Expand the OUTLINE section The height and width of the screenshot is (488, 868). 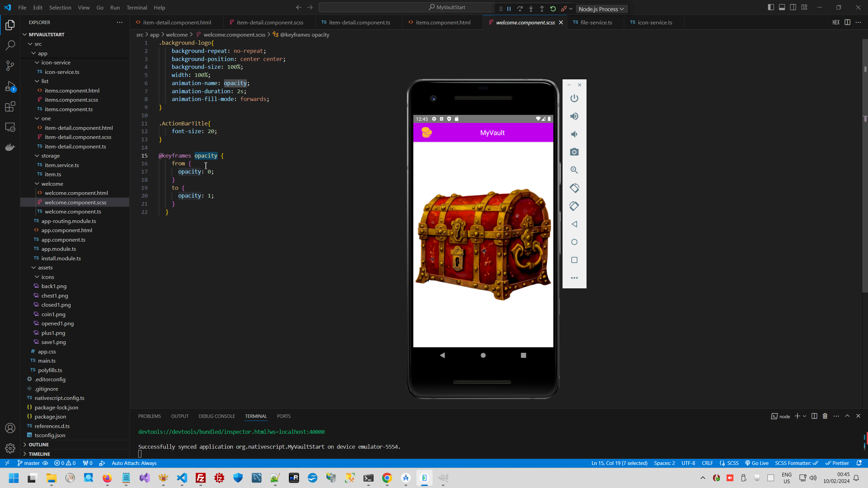click(38, 444)
